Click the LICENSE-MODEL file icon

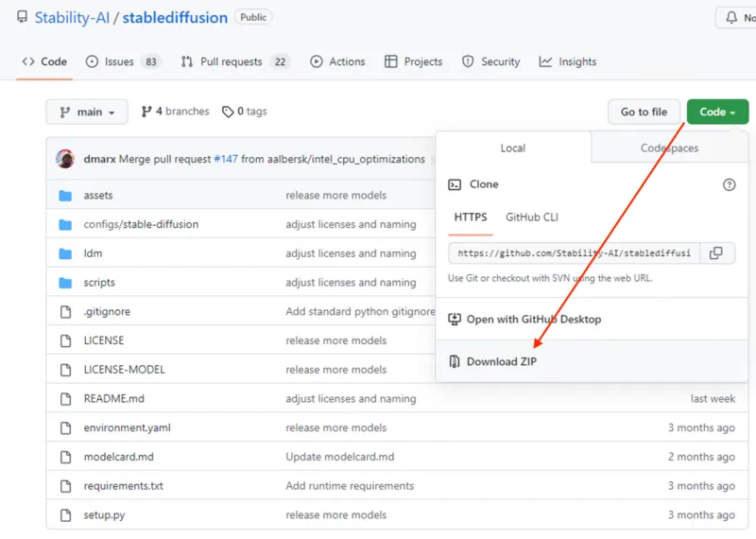65,370
